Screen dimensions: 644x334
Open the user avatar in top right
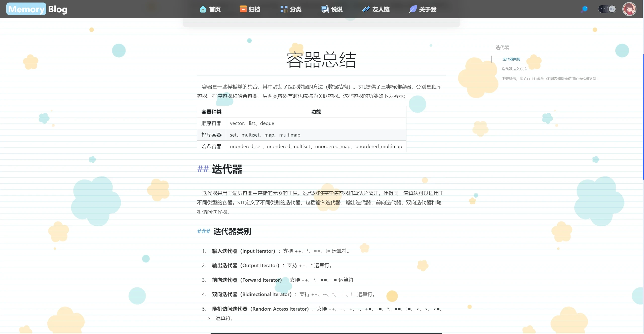[629, 9]
